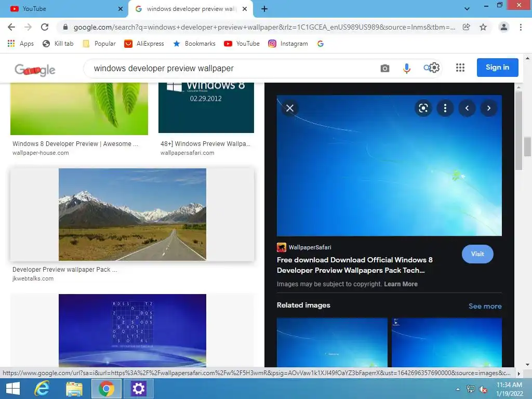This screenshot has width=532, height=399.
Task: Open the taskbar clock 11:34 AM
Action: (x=509, y=389)
